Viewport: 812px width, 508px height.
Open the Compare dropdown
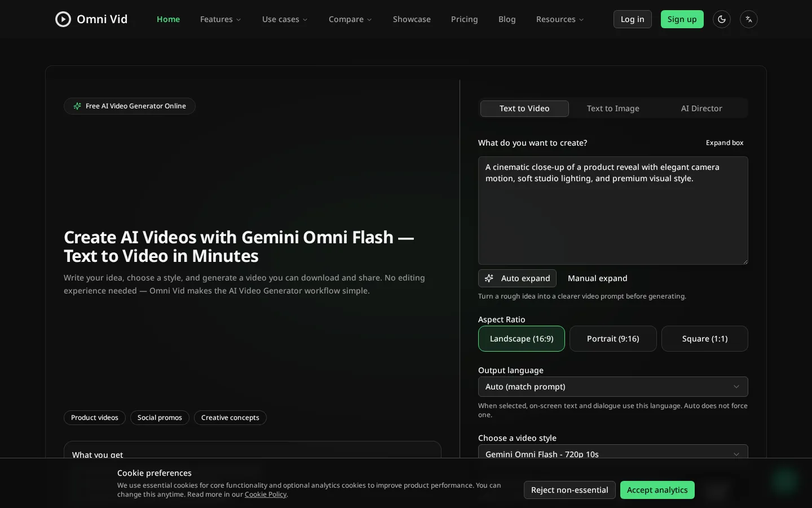(350, 19)
